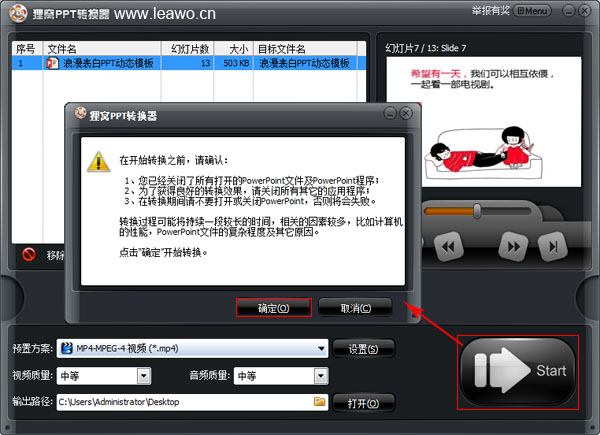Select the 503 KB size cell
Image resolution: width=600 pixels, height=435 pixels.
236,63
